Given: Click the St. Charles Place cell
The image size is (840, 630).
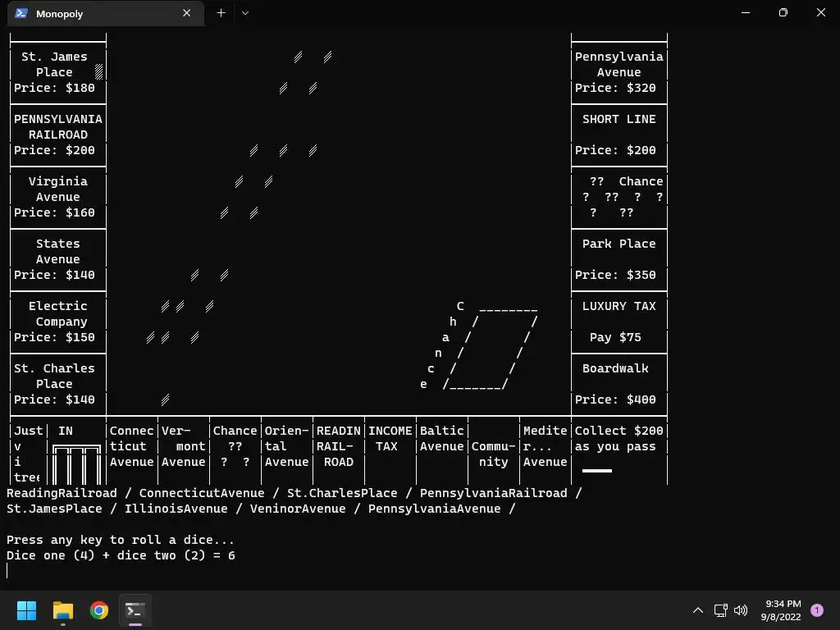Looking at the screenshot, I should click(58, 384).
